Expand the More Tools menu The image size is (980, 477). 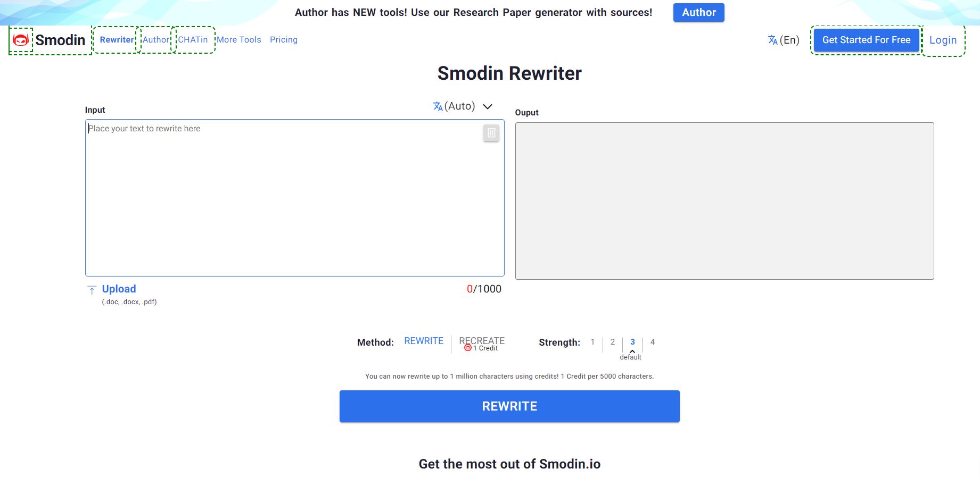pyautogui.click(x=238, y=39)
